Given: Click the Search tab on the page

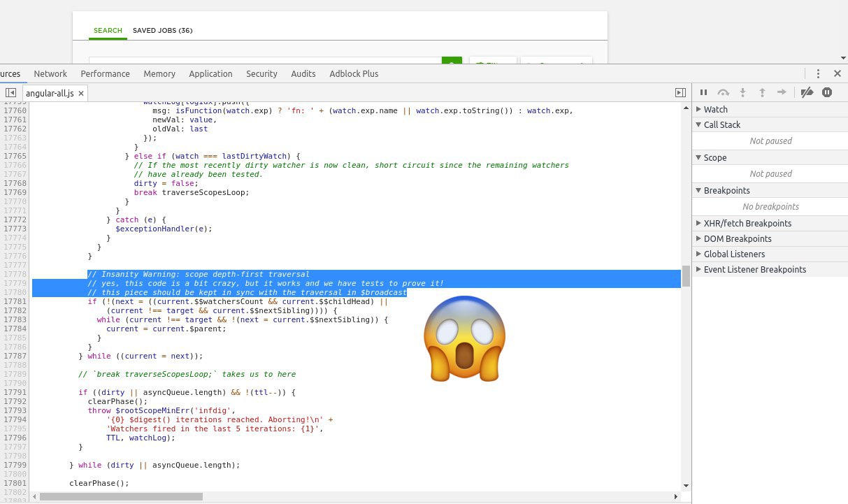Looking at the screenshot, I should coord(108,31).
